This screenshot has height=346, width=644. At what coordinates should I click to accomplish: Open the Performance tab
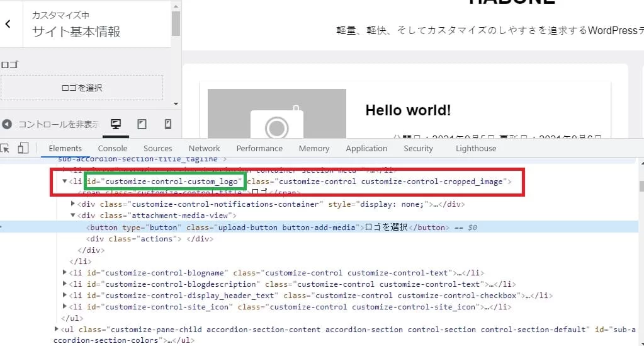pyautogui.click(x=259, y=149)
